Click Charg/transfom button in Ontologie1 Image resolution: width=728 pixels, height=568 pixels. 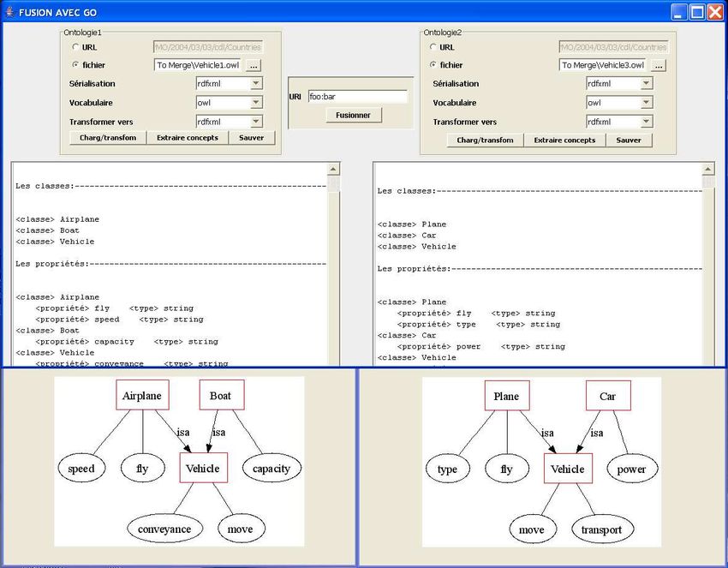tap(108, 138)
